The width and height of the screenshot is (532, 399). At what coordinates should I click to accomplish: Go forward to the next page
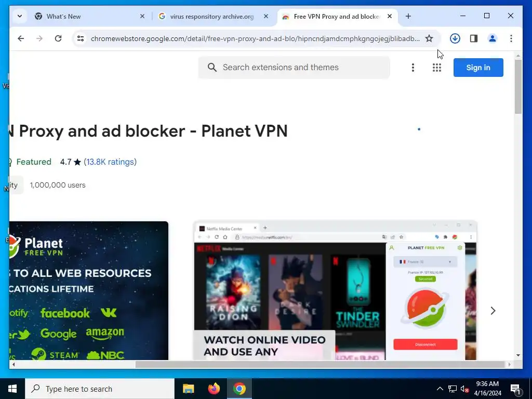click(x=39, y=38)
